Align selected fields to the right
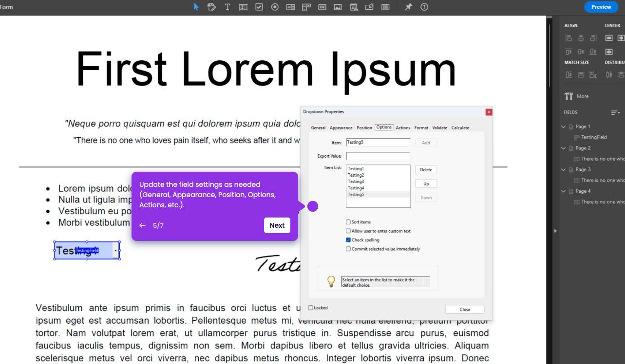625x364 pixels. tap(593, 38)
